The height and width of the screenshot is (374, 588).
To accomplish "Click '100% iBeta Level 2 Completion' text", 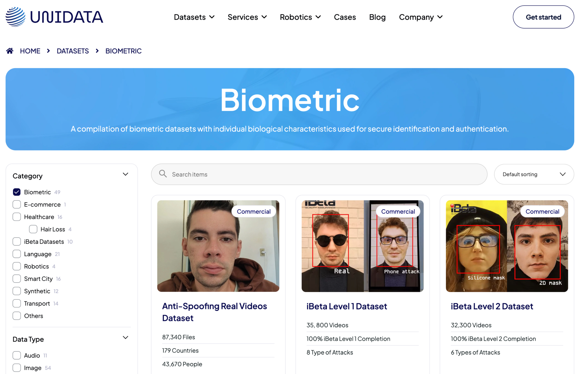I will [493, 339].
